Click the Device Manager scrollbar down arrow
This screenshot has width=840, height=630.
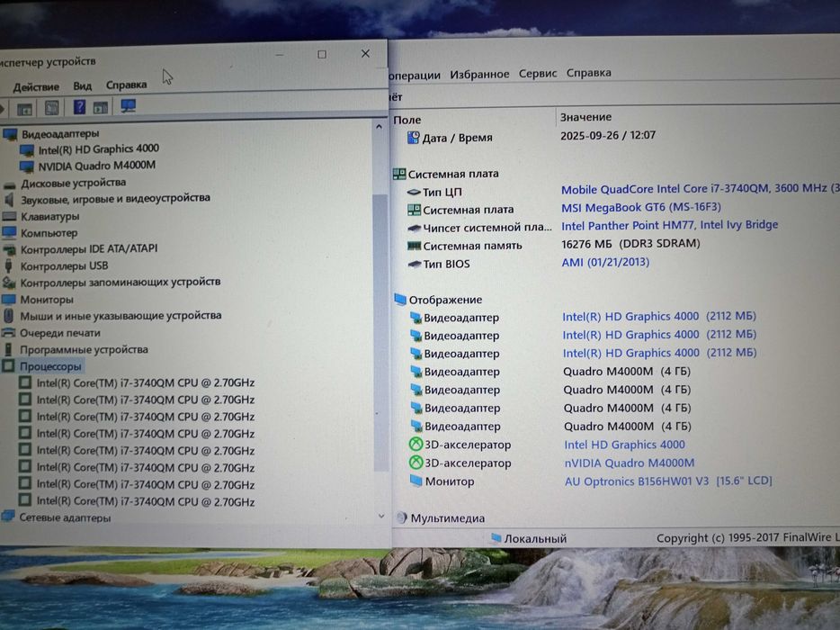[x=381, y=516]
